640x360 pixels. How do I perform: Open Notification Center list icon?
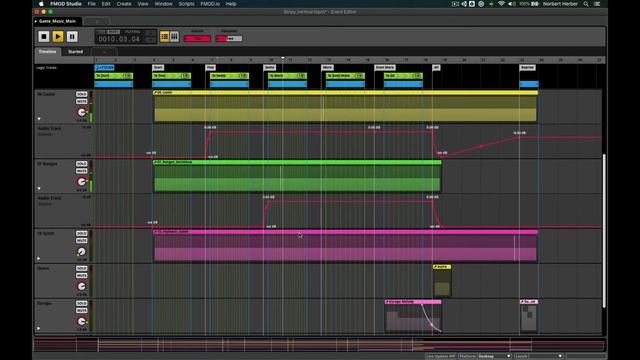click(x=597, y=4)
